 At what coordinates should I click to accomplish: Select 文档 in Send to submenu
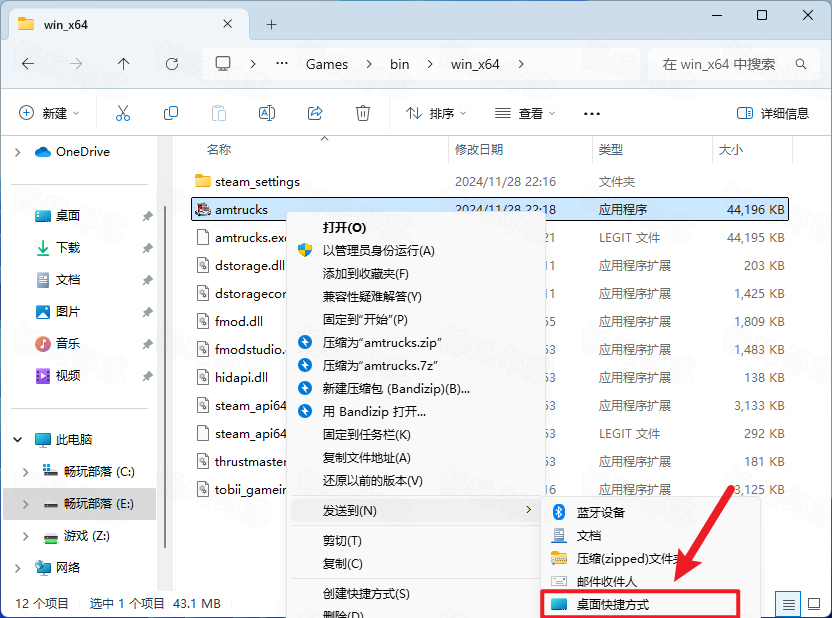click(x=651, y=536)
